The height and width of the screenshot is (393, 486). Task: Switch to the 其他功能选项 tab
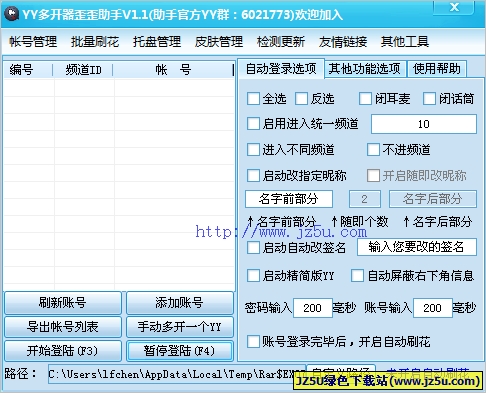(x=365, y=69)
